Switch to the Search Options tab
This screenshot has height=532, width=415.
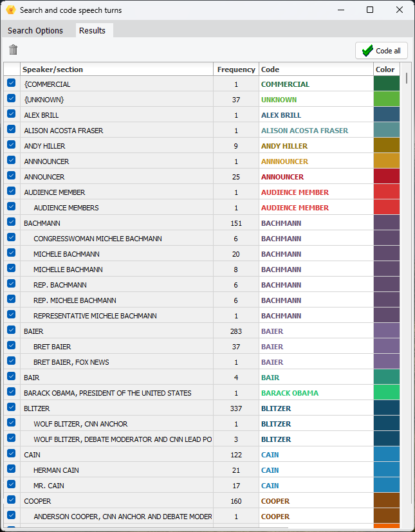click(x=35, y=30)
